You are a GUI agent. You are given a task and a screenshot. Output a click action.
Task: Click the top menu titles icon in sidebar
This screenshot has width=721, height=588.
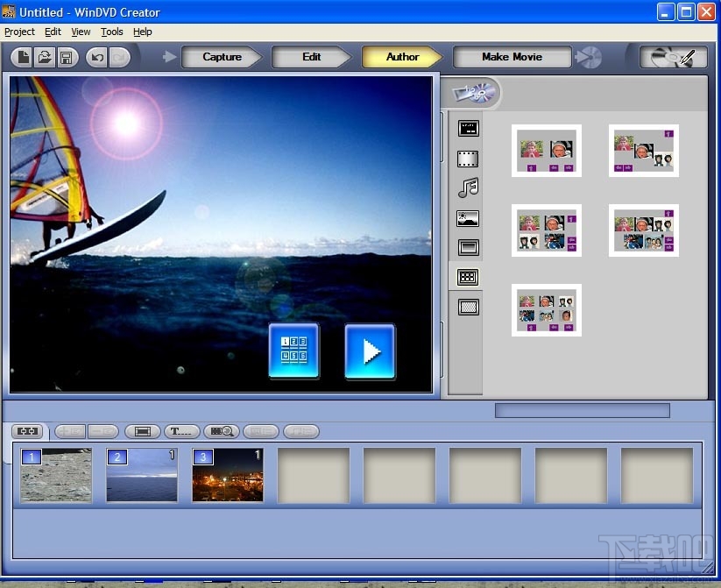click(468, 129)
